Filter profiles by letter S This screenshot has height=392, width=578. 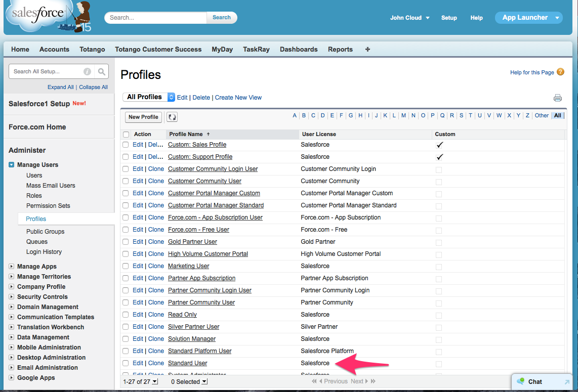point(461,115)
